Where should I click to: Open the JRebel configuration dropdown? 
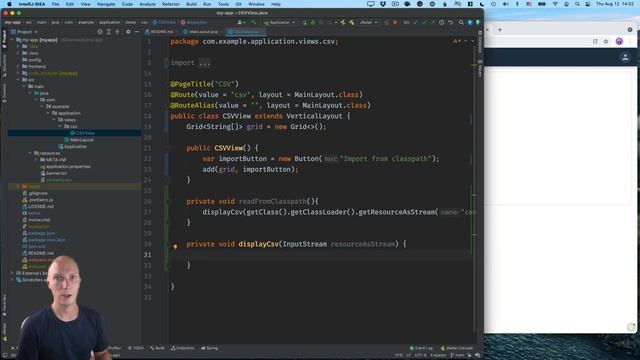tap(369, 22)
